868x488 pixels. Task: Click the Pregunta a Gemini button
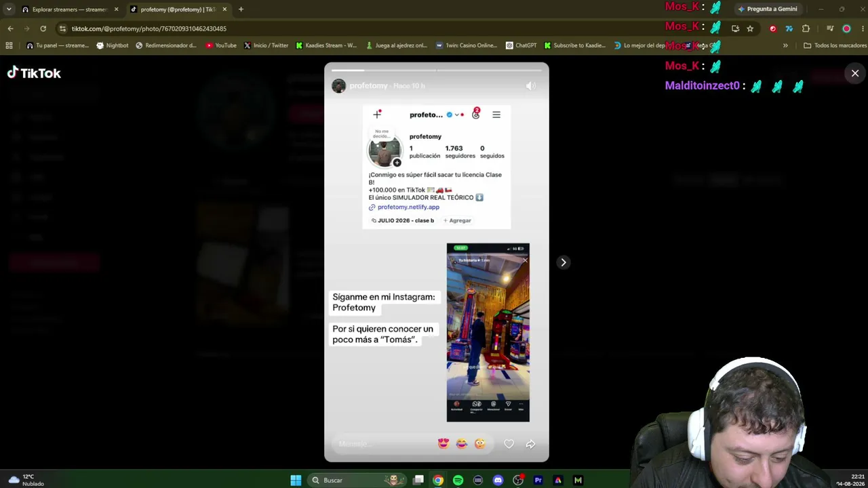(x=767, y=9)
